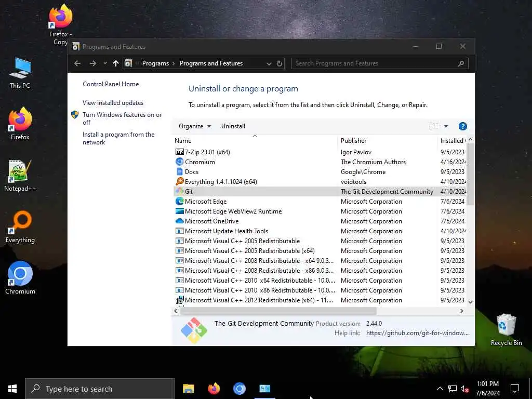Click the Git icon in the program list
The height and width of the screenshot is (399, 532).
coord(179,191)
